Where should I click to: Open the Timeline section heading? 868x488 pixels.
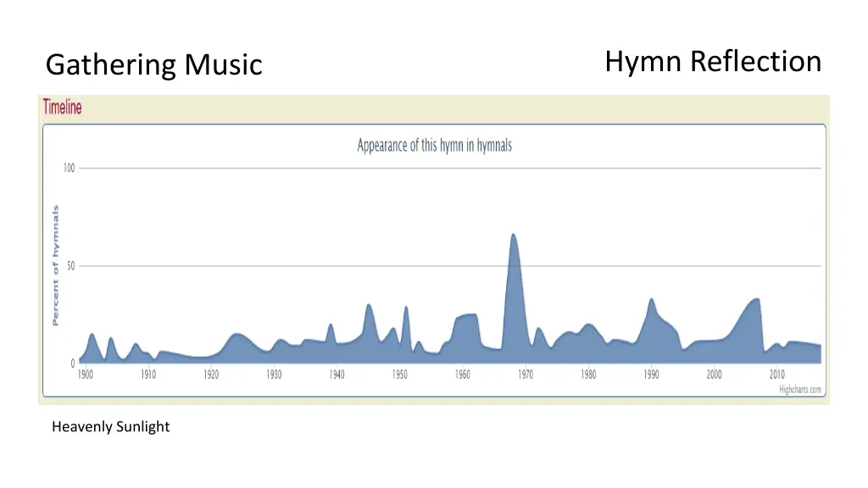click(x=63, y=107)
